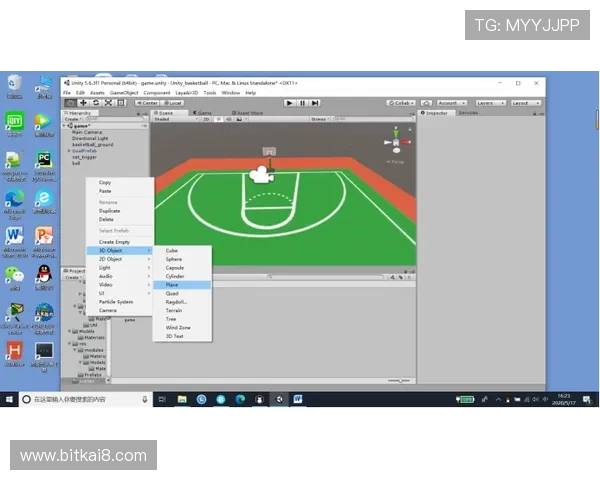Open the Account dropdown
This screenshot has width=600, height=480.
click(451, 103)
